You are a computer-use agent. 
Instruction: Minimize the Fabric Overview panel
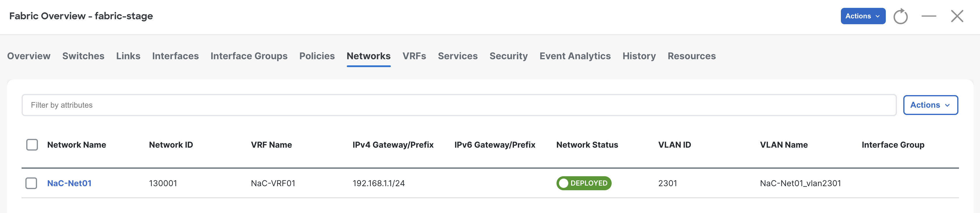click(929, 16)
